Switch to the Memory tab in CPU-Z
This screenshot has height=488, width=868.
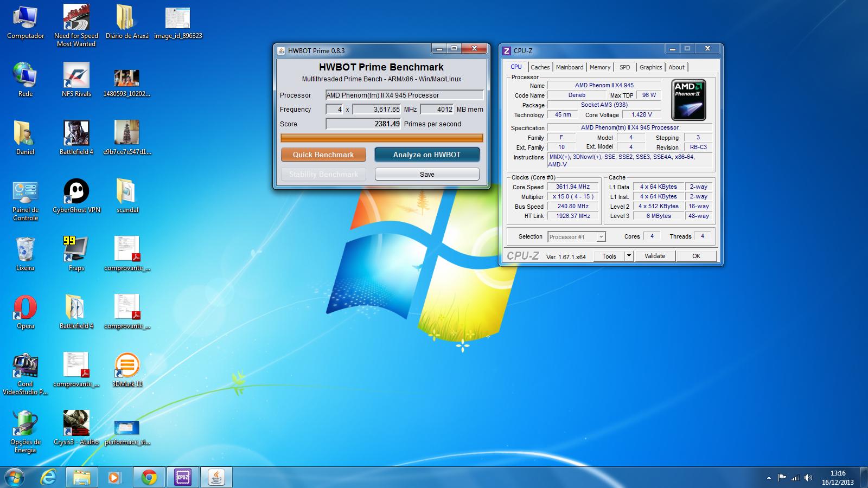[x=600, y=67]
